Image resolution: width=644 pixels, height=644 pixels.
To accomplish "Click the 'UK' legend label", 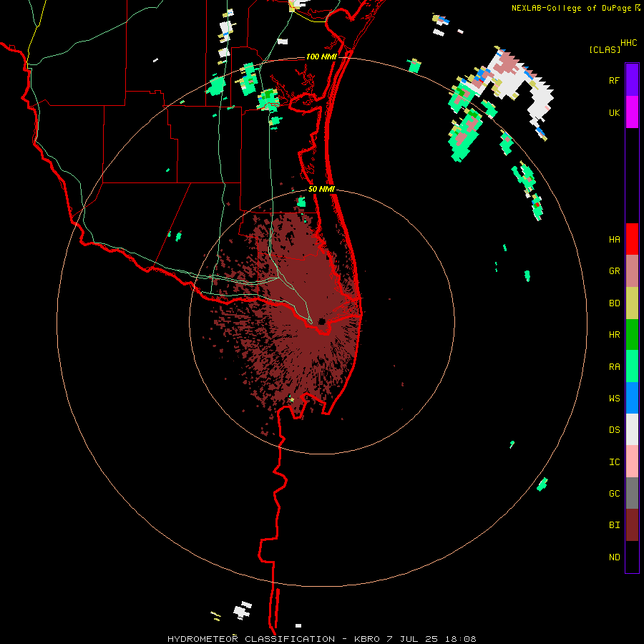I will pyautogui.click(x=614, y=112).
